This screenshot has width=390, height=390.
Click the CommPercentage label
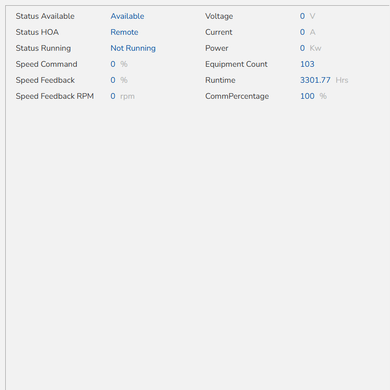point(237,96)
